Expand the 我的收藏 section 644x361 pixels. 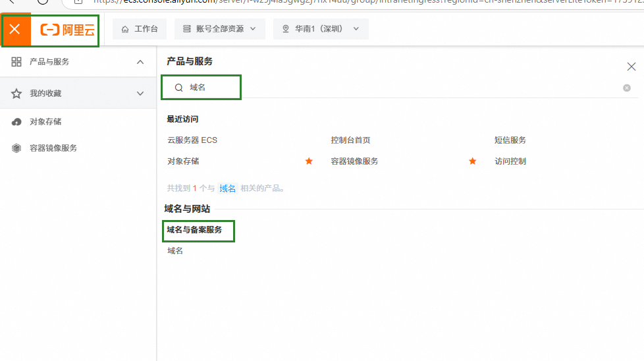pos(140,94)
